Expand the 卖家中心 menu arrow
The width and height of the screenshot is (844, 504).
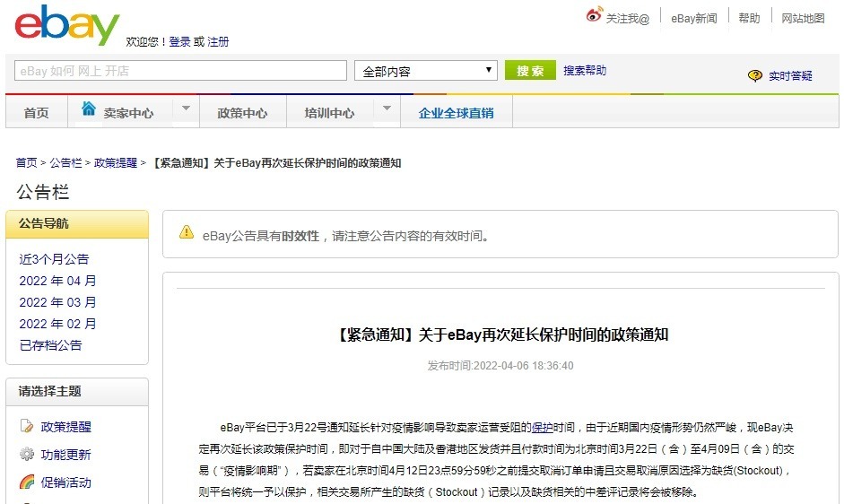186,109
